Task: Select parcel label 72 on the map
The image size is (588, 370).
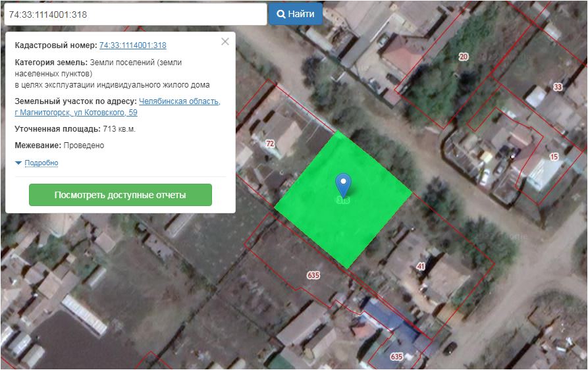Action: [x=270, y=144]
